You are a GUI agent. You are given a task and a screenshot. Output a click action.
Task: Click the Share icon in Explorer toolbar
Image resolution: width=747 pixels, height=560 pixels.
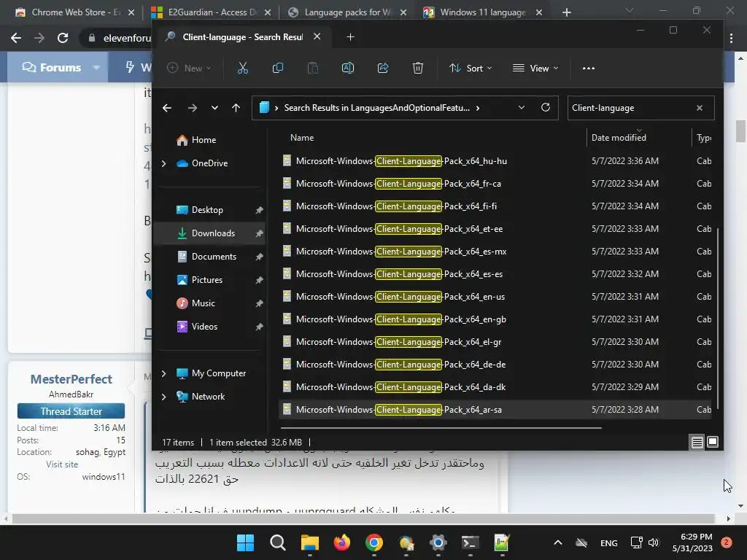(383, 68)
